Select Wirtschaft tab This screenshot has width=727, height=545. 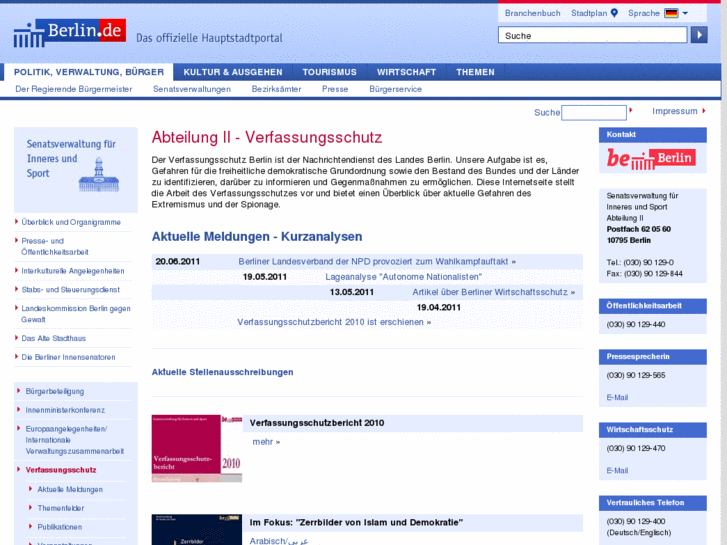coord(406,72)
